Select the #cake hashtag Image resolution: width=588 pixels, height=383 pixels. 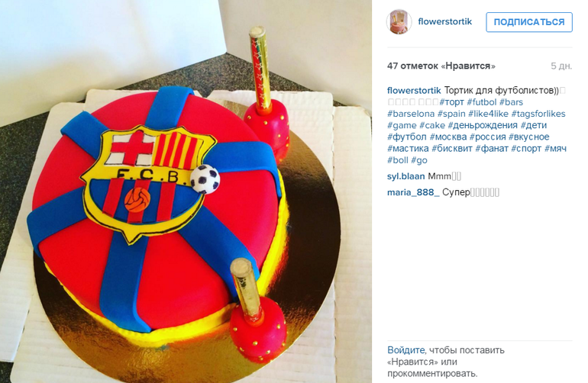[432, 125]
